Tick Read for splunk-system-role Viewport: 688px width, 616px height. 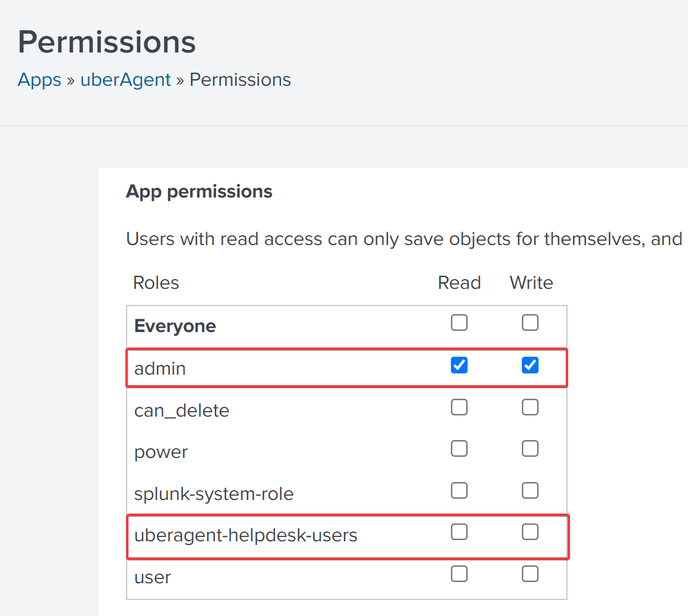coord(459,491)
